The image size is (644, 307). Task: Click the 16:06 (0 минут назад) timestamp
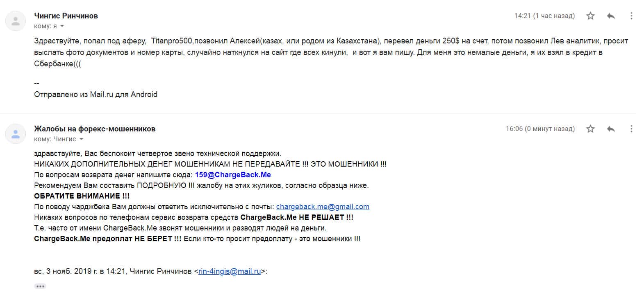coord(540,129)
